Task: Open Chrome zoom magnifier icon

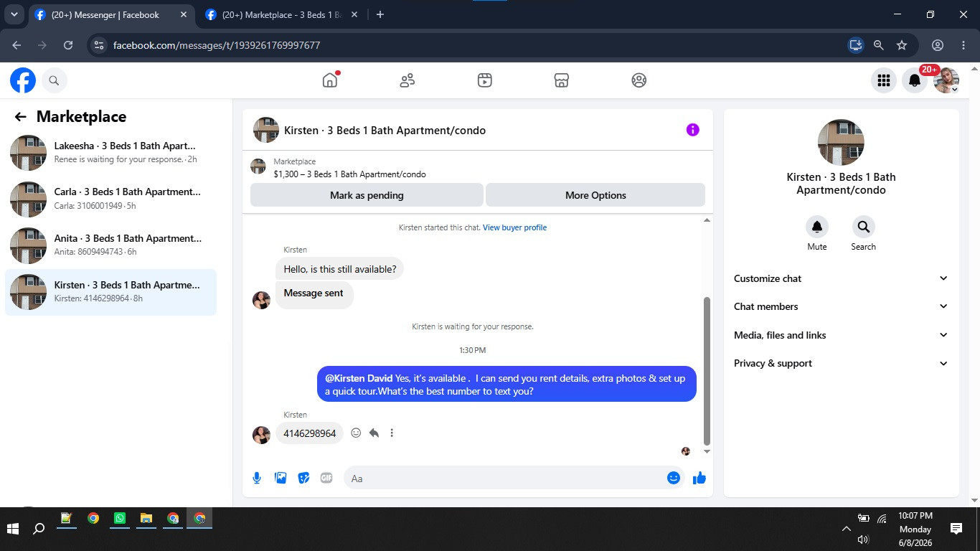Action: (879, 44)
